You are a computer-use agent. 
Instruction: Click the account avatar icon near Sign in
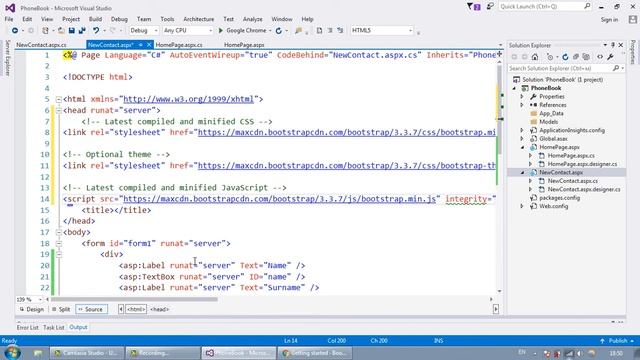pyautogui.click(x=633, y=19)
